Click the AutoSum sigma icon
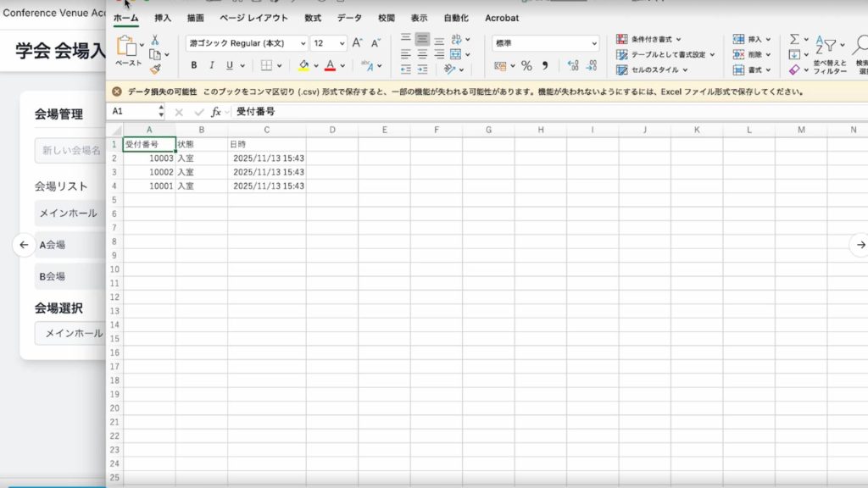 [x=794, y=39]
